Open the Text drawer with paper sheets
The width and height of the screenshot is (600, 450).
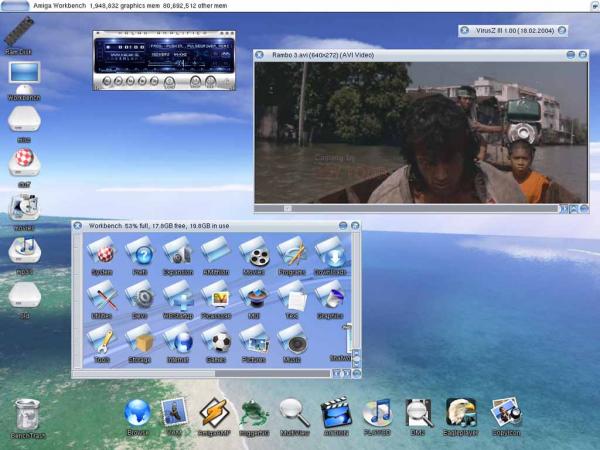(292, 300)
